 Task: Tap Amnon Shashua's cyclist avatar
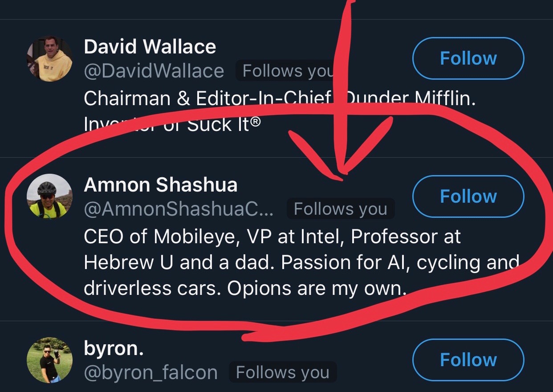pyautogui.click(x=49, y=196)
